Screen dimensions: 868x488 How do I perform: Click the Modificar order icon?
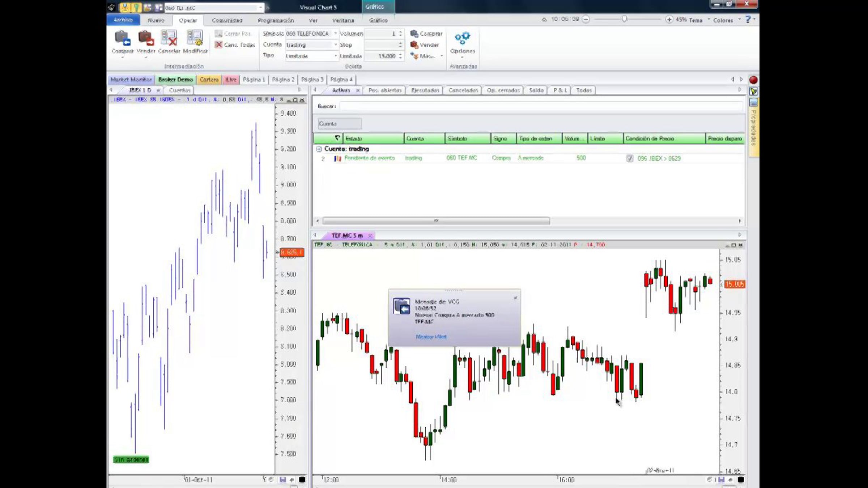(195, 39)
